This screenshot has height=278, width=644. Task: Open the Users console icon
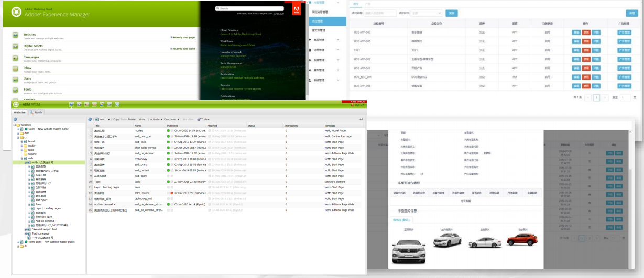[15, 80]
